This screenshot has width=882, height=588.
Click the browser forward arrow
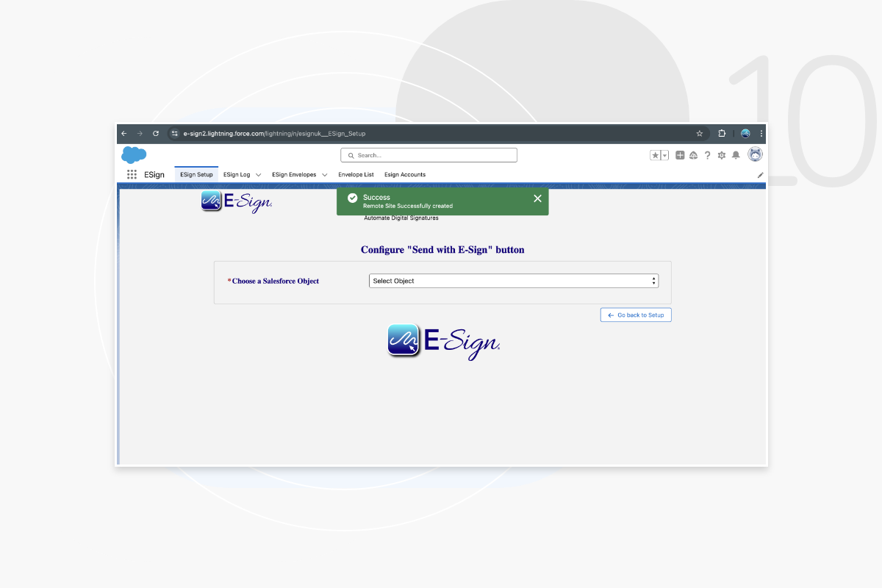[x=140, y=134]
